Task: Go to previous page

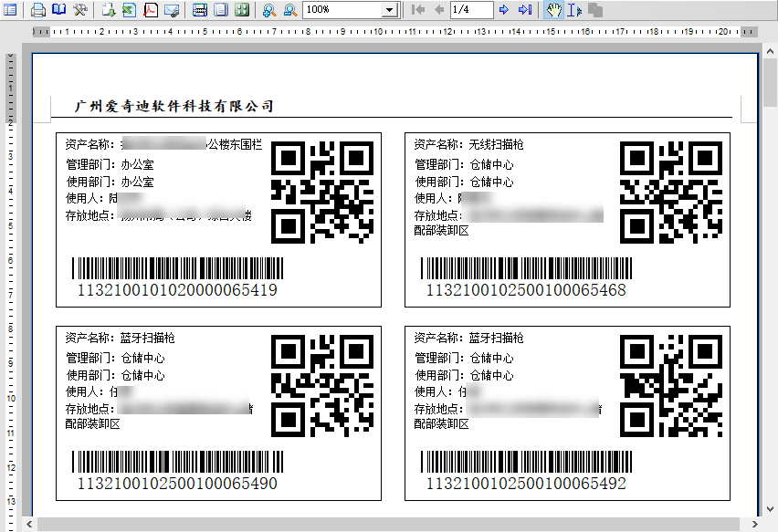Action: (438, 9)
